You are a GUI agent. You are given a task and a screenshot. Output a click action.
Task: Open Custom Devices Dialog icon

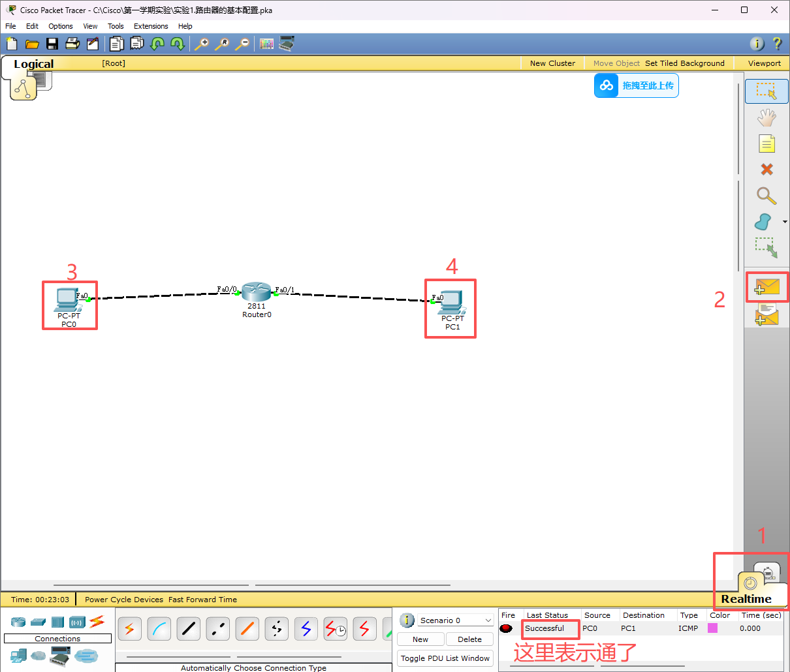(x=287, y=44)
